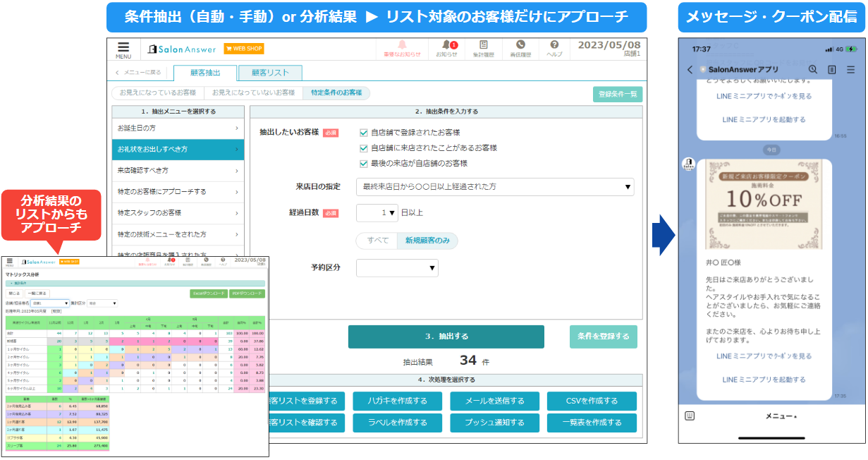Open the 経過日数 days dropdown
Image resolution: width=868 pixels, height=460 pixels.
click(377, 212)
